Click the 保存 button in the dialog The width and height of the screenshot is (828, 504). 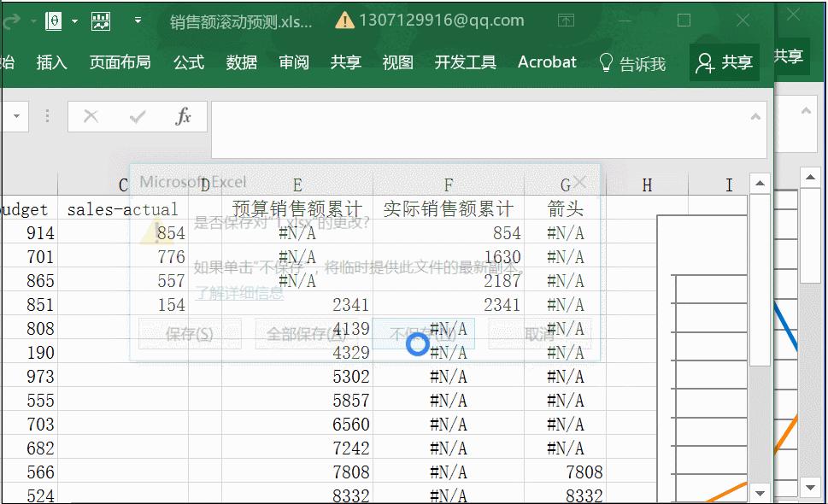[188, 334]
